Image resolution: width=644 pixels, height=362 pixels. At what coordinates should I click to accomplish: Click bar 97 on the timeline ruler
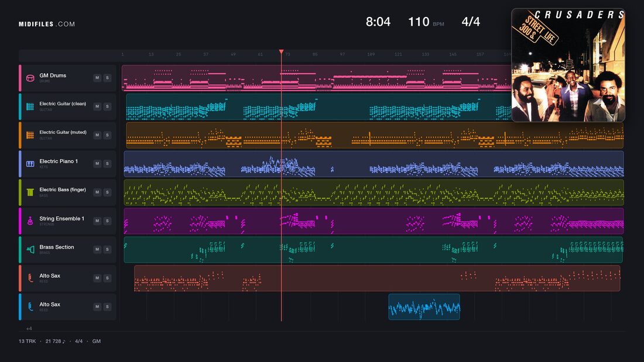point(342,54)
